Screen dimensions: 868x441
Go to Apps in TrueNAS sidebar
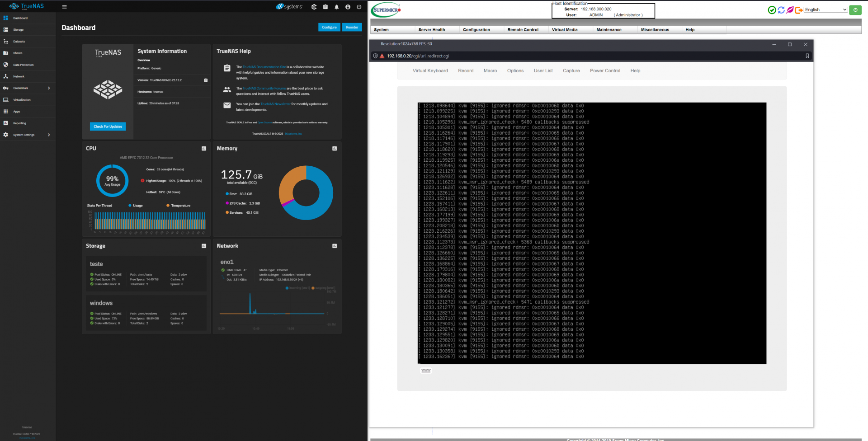click(x=28, y=112)
